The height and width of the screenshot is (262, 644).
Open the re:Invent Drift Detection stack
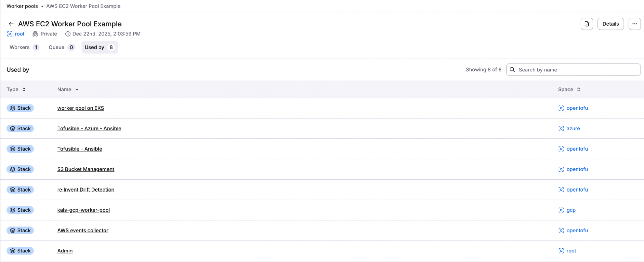pos(86,190)
